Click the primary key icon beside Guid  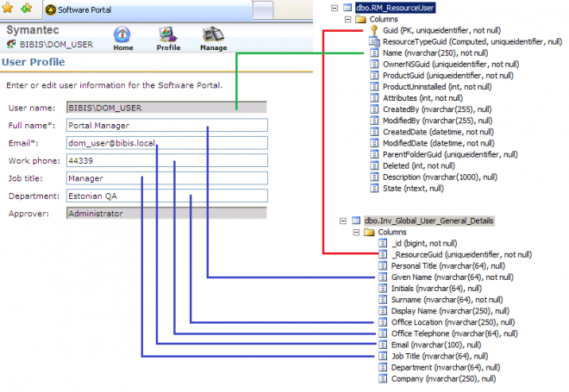click(x=374, y=30)
